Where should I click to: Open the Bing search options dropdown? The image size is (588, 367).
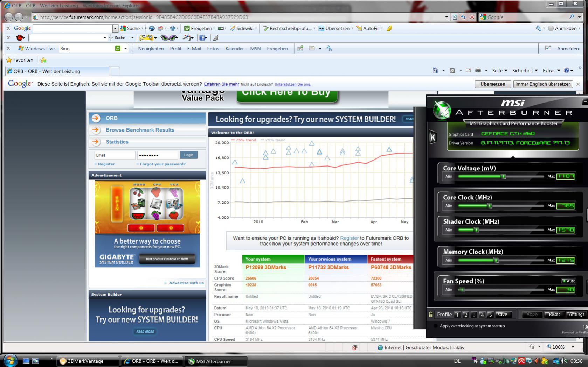[125, 49]
